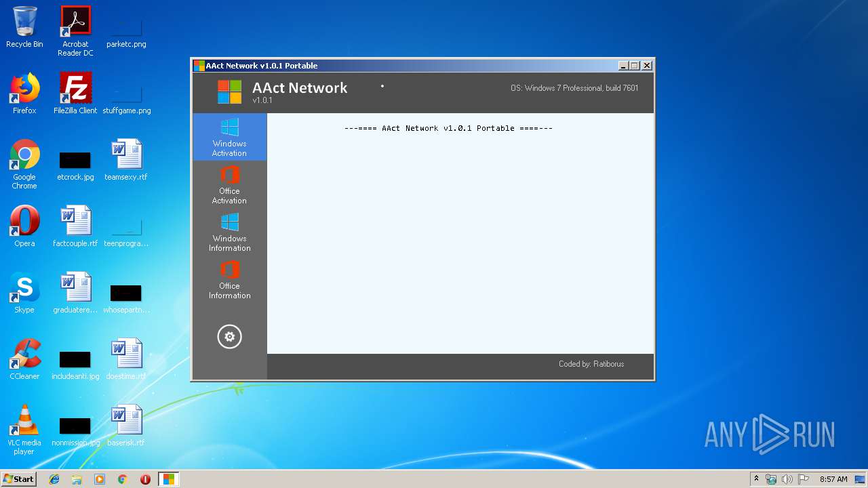Open the network tray icon
This screenshot has width=868, height=488.
pyautogui.click(x=771, y=479)
